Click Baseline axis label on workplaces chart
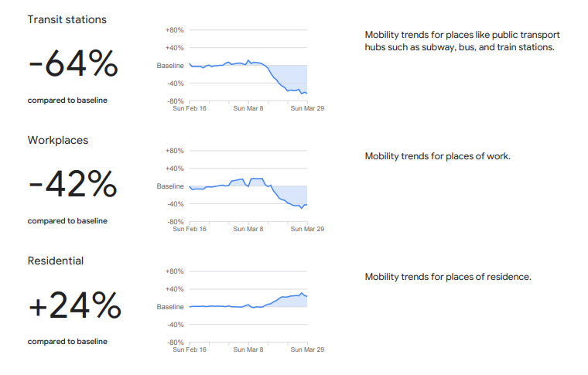This screenshot has width=588, height=375. click(x=170, y=186)
